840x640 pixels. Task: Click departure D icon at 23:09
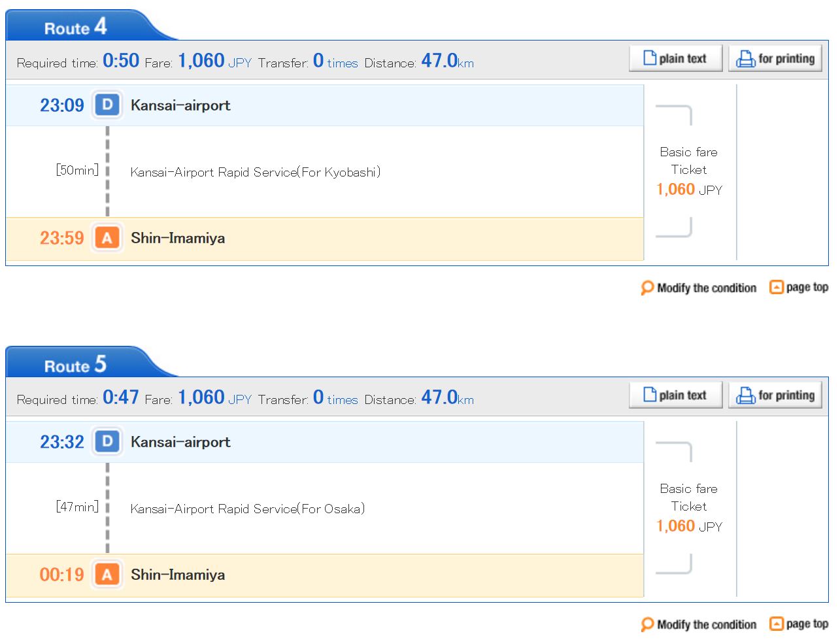(107, 105)
